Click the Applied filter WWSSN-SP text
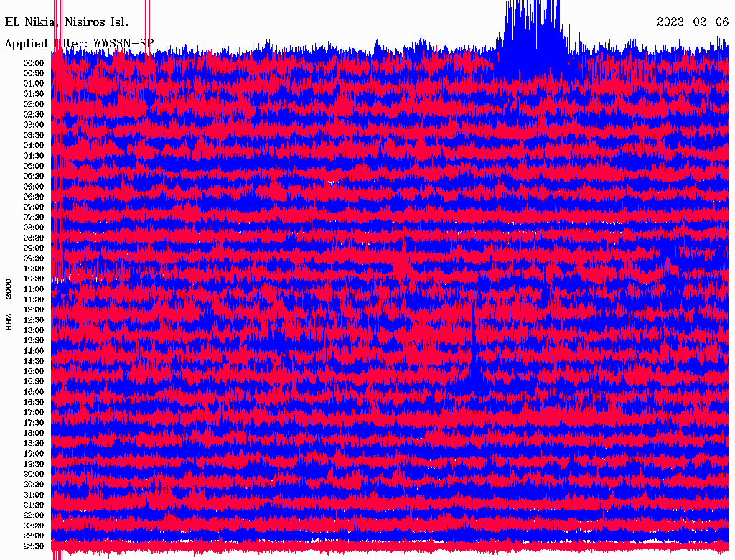Screen dimensions: 735x560 (x=79, y=43)
